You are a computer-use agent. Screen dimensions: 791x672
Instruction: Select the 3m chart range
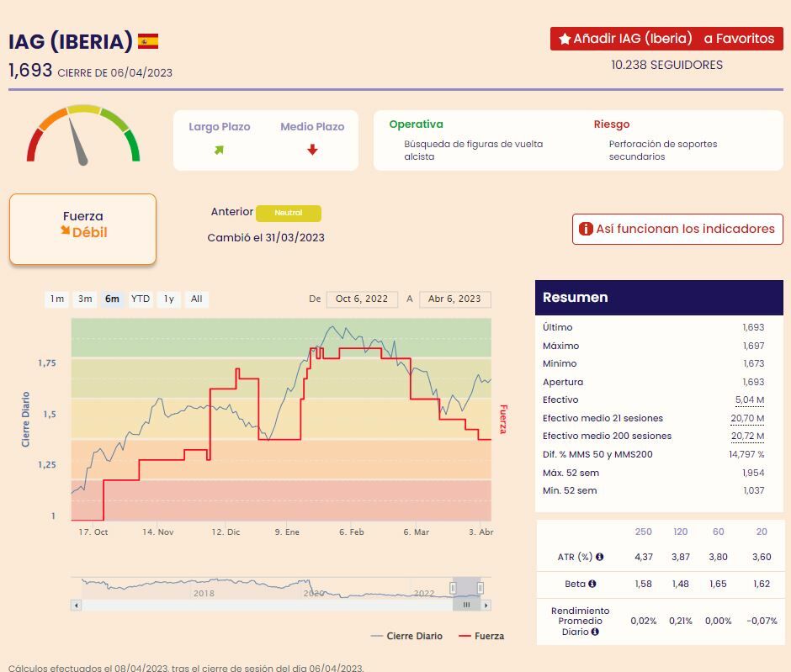[x=85, y=299]
